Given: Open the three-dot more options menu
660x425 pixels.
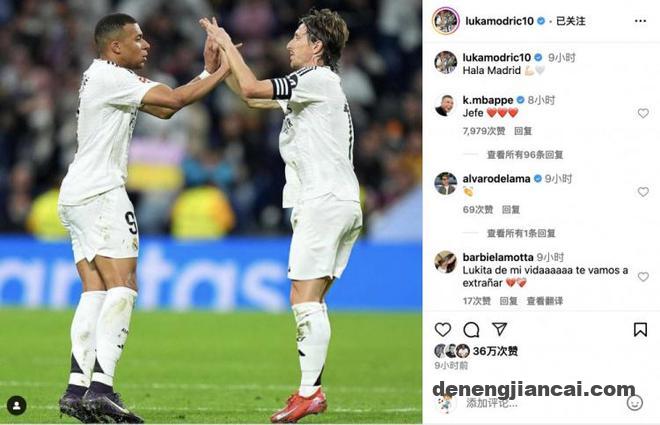Looking at the screenshot, I should [640, 21].
